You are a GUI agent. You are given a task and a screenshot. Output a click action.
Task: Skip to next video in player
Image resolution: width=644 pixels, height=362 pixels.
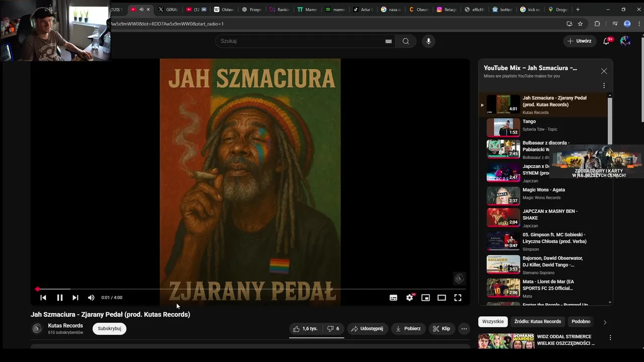75,298
